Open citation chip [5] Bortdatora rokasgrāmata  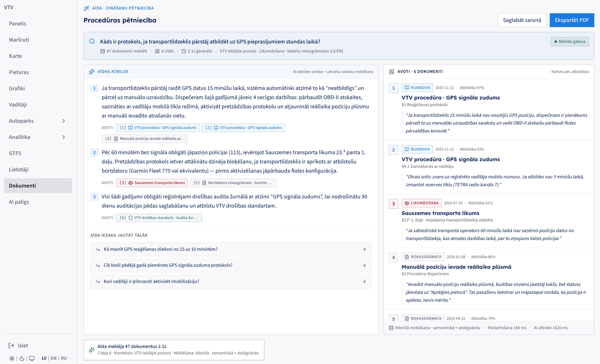coord(233,183)
